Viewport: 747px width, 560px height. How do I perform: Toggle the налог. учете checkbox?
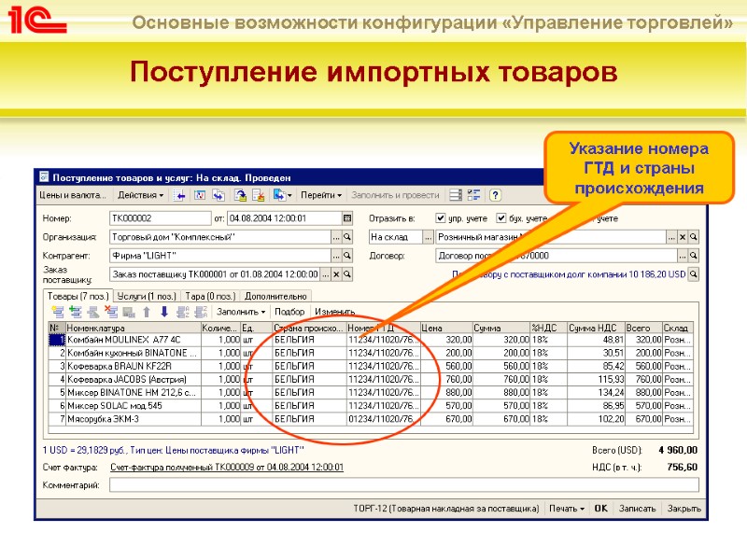click(x=560, y=217)
